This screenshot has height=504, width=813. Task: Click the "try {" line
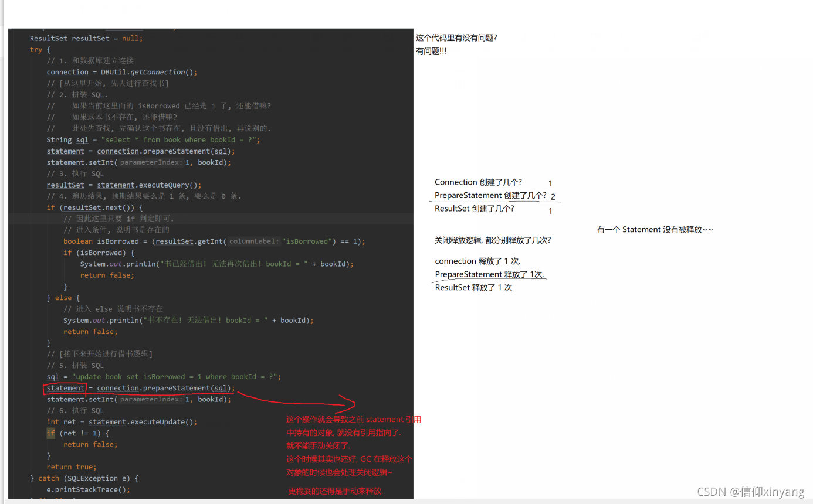coord(40,50)
